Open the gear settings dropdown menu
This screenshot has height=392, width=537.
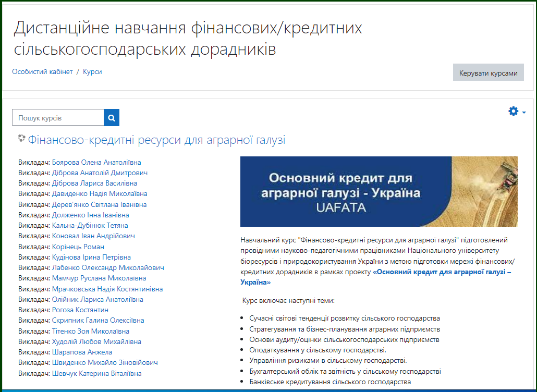click(x=516, y=112)
